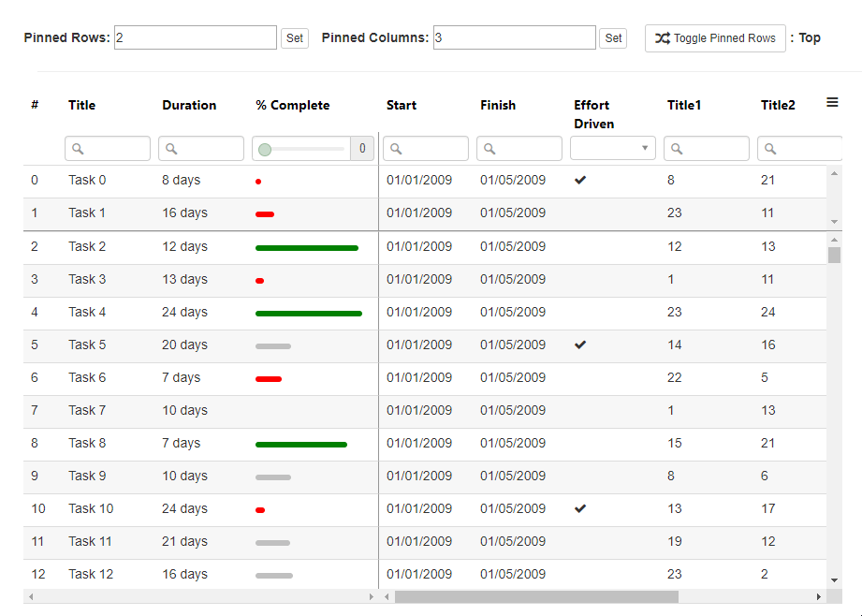This screenshot has height=616, width=862.
Task: Click the shuffle icon on Toggle Pinned Rows
Action: (662, 38)
